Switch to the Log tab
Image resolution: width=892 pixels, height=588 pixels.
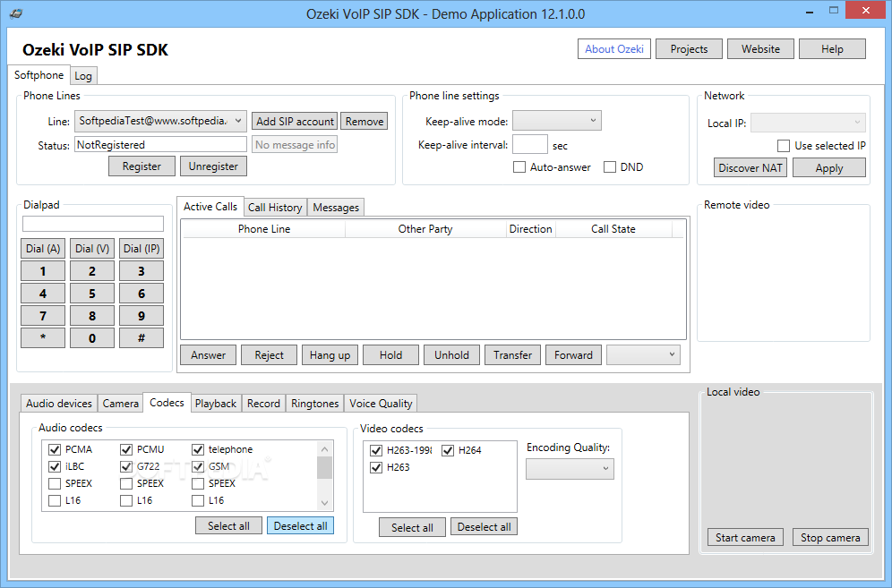(83, 76)
